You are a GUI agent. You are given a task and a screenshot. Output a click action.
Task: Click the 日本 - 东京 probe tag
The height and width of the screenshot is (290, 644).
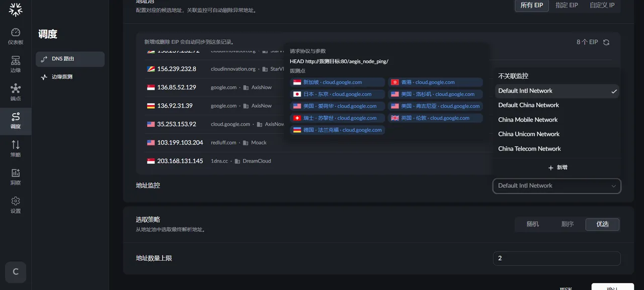pyautogui.click(x=338, y=94)
